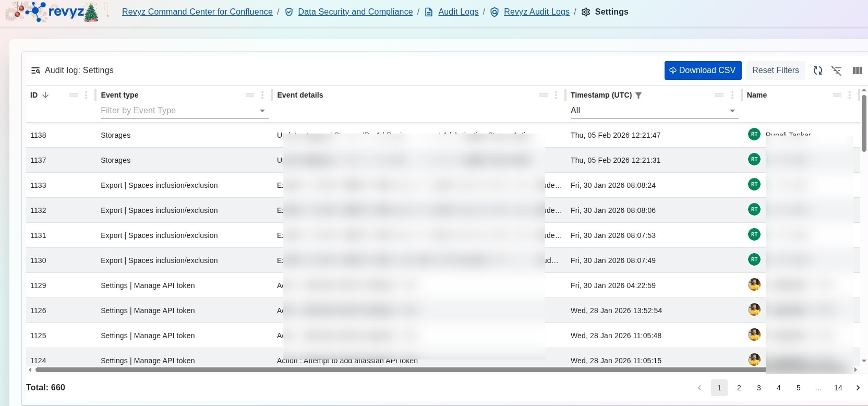
Task: Go to next page using arrow
Action: pos(858,388)
